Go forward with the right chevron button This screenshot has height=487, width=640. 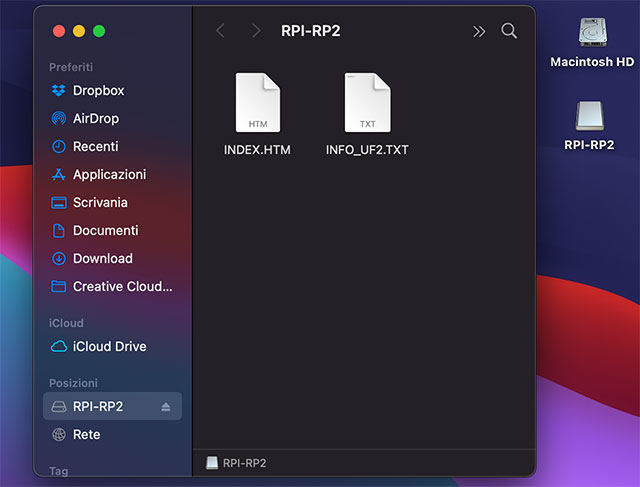click(256, 31)
